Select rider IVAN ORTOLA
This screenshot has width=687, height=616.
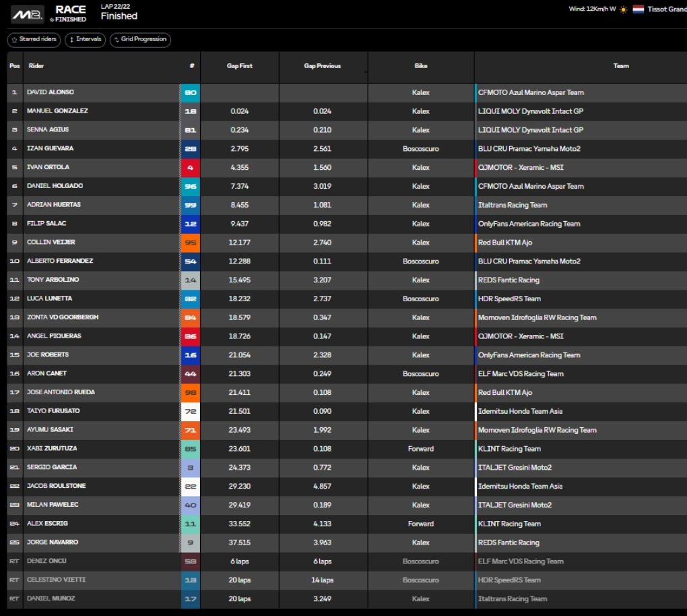(x=48, y=167)
